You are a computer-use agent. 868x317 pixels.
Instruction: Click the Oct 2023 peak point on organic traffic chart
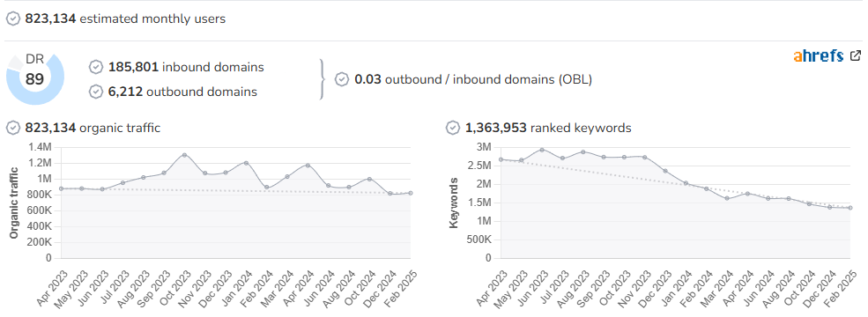184,155
